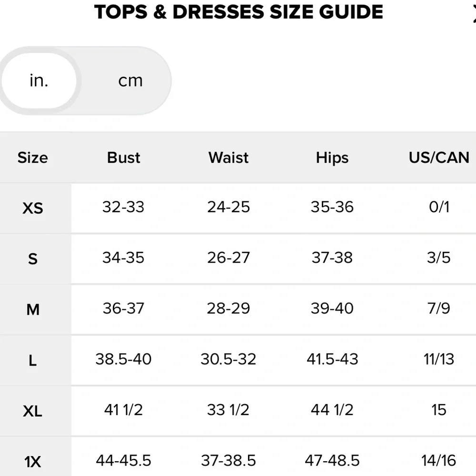Select the S size row label
This screenshot has height=476, width=476.
point(33,259)
